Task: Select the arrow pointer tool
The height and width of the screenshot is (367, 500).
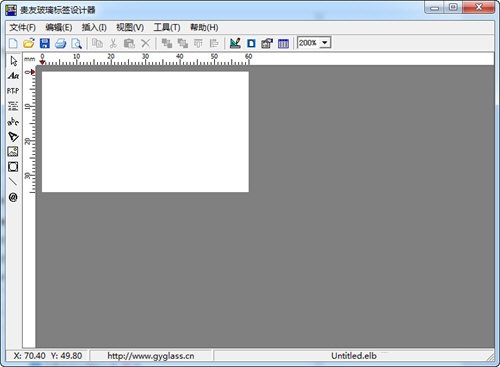Action: (x=13, y=61)
